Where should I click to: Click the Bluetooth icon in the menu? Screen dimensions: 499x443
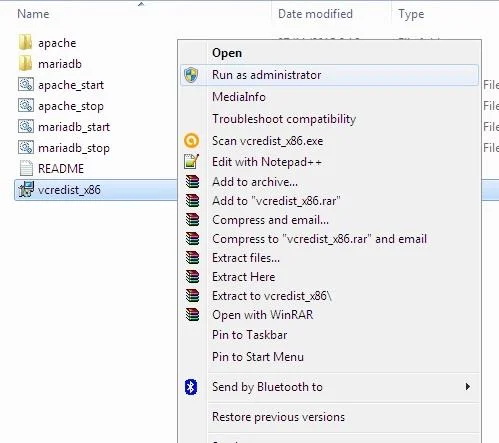click(x=191, y=387)
